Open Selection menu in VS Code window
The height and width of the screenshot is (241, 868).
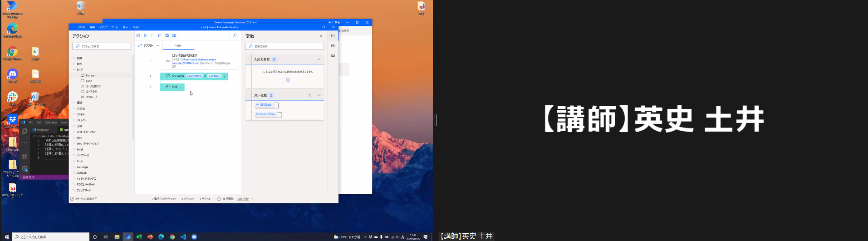pos(51,123)
